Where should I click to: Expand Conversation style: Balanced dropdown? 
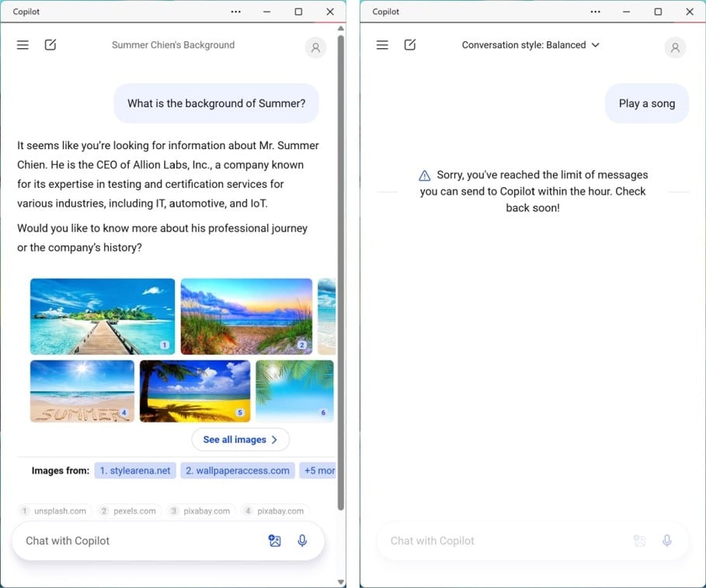530,45
